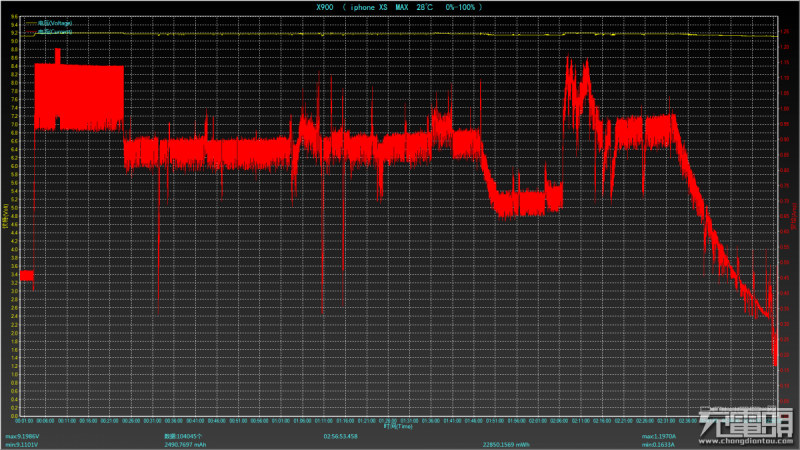Click the 02:56:53.458 elapsed time readout
The height and width of the screenshot is (450, 800).
pyautogui.click(x=341, y=436)
